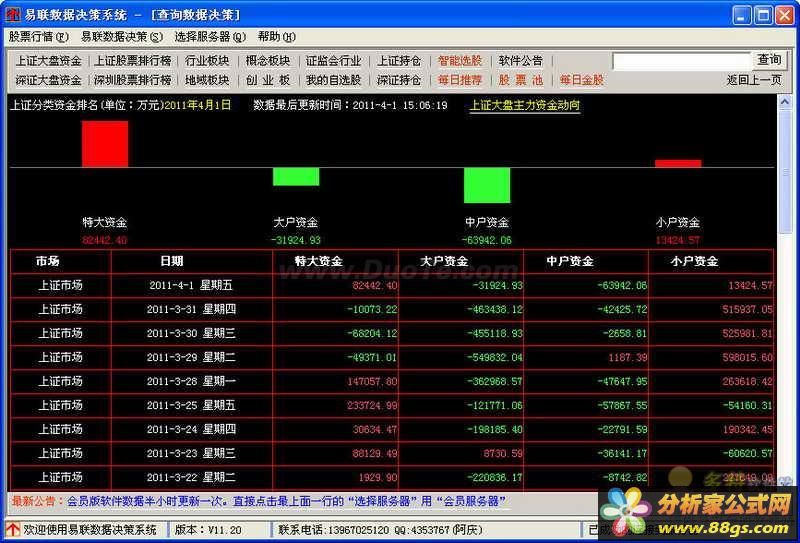Select the 2011-3-22 星期二 row date
The image size is (800, 543).
coord(191,477)
